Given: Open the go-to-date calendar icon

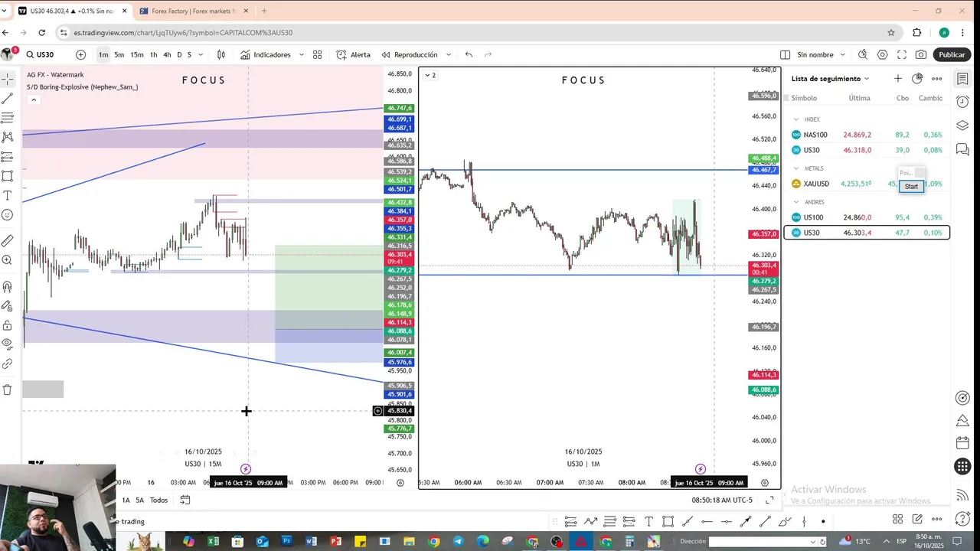Looking at the screenshot, I should [x=185, y=500].
